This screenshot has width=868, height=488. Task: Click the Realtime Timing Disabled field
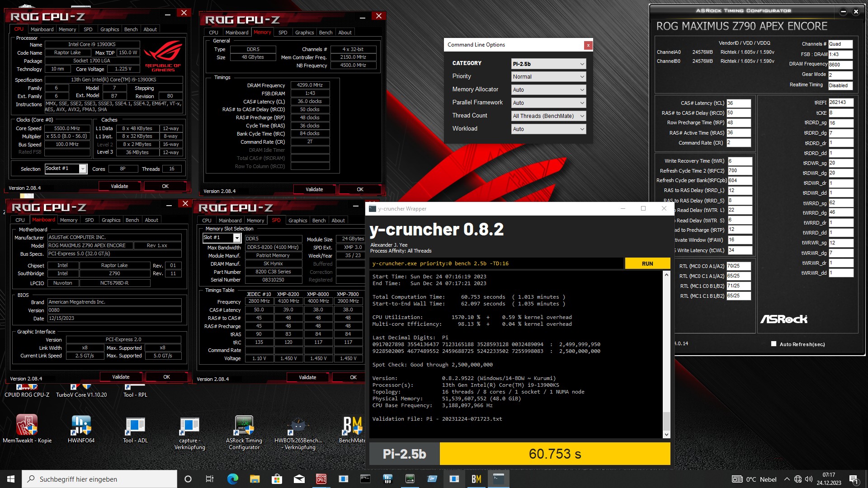pyautogui.click(x=840, y=85)
